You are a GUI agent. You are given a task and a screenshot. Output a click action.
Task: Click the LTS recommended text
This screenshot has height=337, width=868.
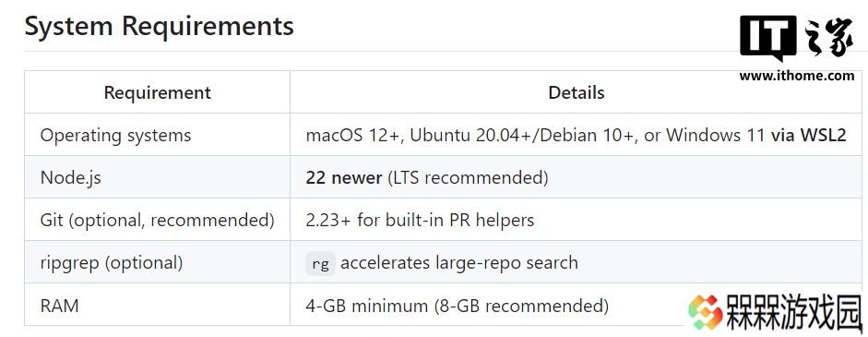468,178
